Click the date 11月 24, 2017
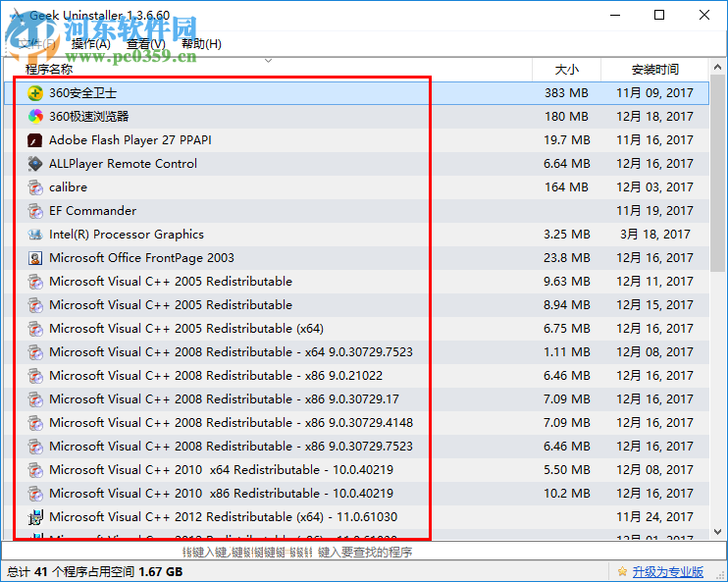This screenshot has height=582, width=728. pos(654,517)
